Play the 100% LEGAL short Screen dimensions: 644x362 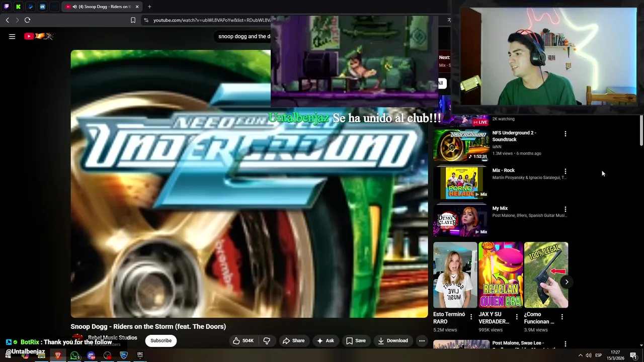point(546,275)
